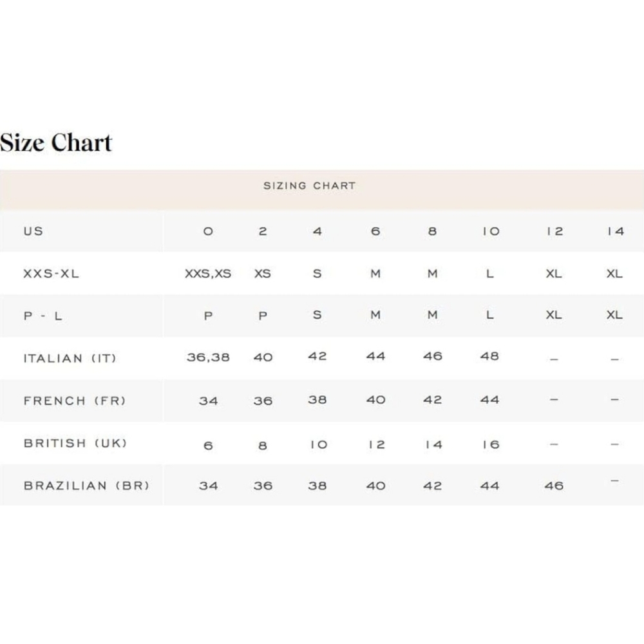Select the ITALIAN (IT) row label

70,359
